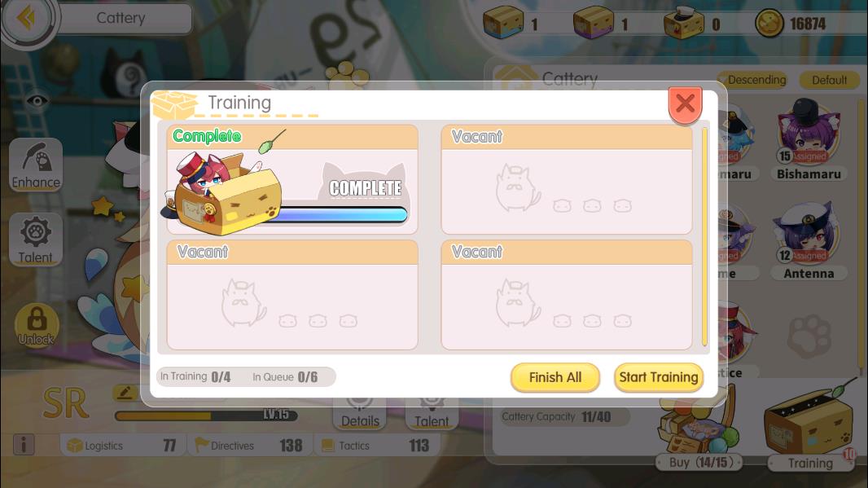Screen dimensions: 868x488
Task: Open the Default sort dropdown
Action: (829, 80)
